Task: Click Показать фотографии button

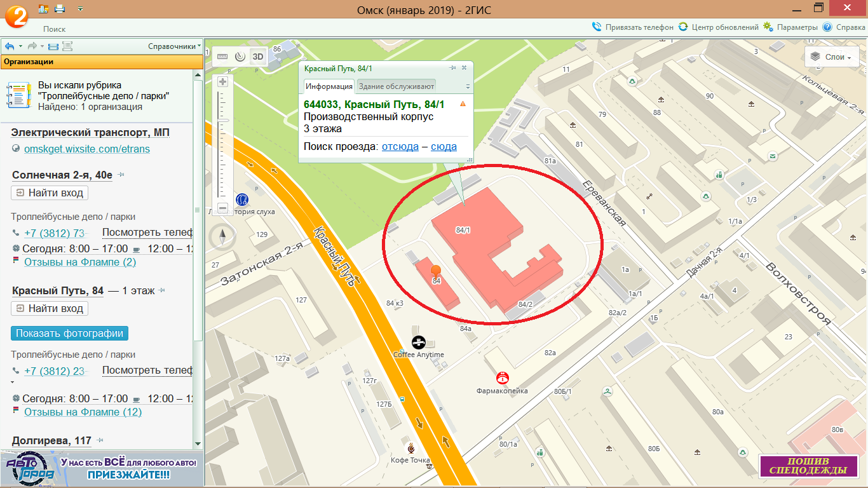Action: (x=70, y=333)
